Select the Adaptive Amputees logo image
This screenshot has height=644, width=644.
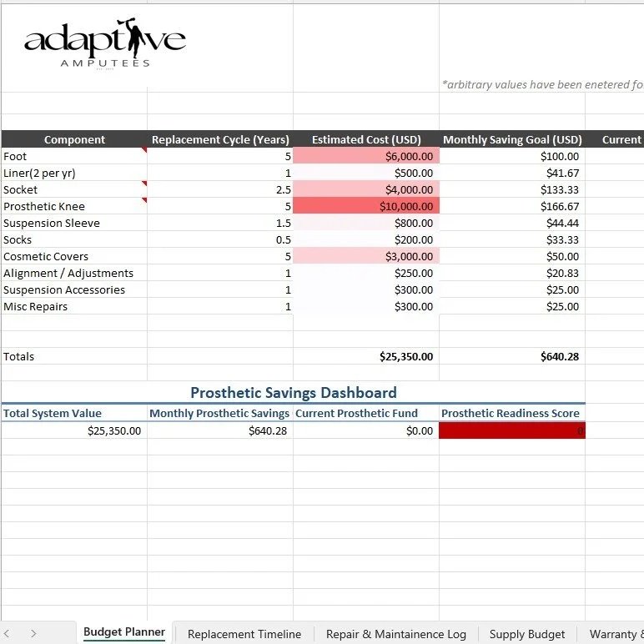point(105,43)
